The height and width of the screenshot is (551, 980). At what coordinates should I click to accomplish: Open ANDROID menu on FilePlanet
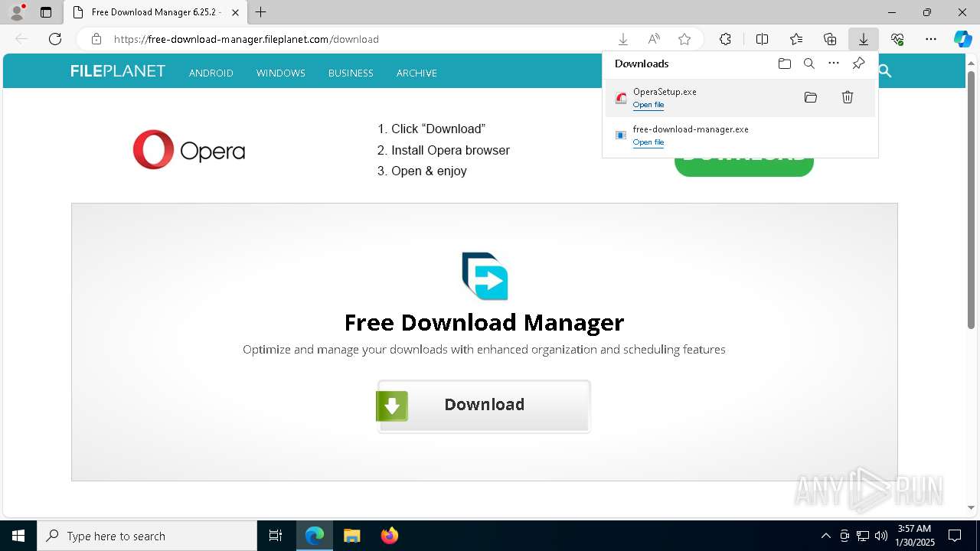tap(211, 73)
